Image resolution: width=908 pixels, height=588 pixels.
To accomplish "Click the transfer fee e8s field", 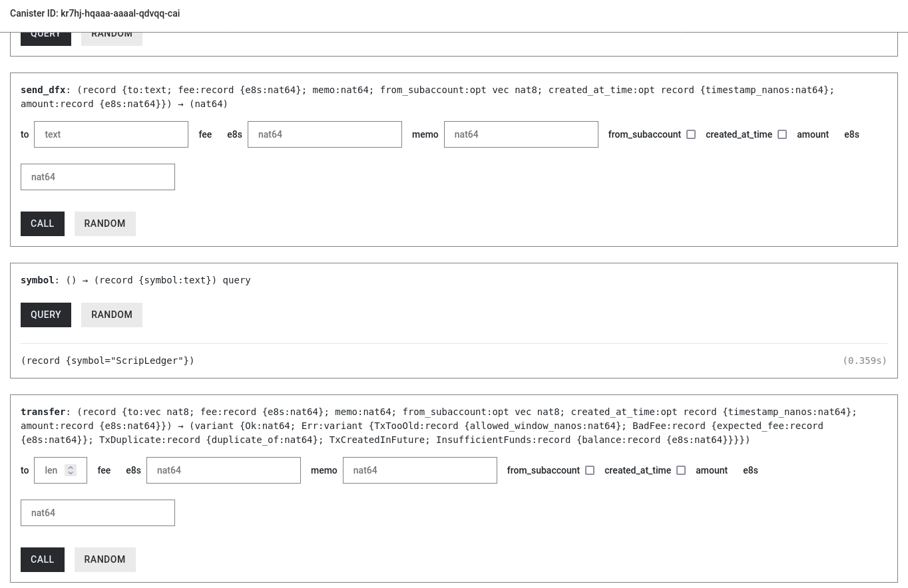I will click(x=224, y=470).
